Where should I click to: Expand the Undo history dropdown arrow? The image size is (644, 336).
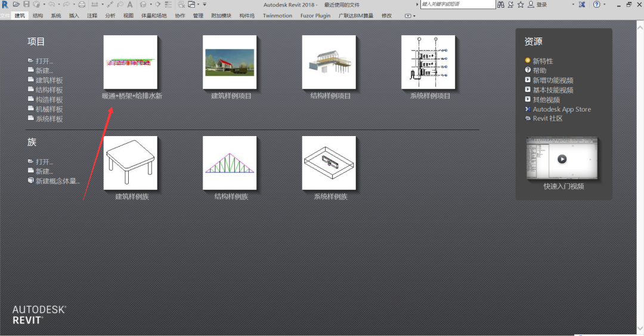pyautogui.click(x=58, y=5)
